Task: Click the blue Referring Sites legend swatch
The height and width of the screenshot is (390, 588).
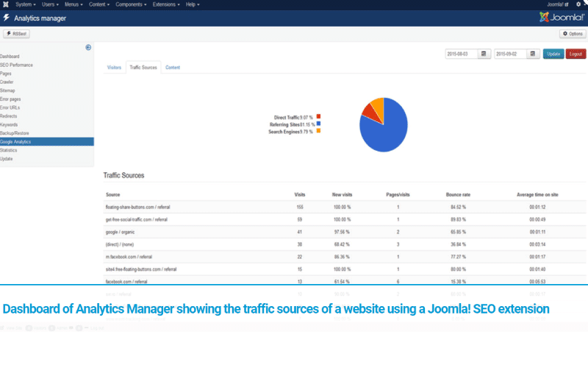Action: (318, 124)
